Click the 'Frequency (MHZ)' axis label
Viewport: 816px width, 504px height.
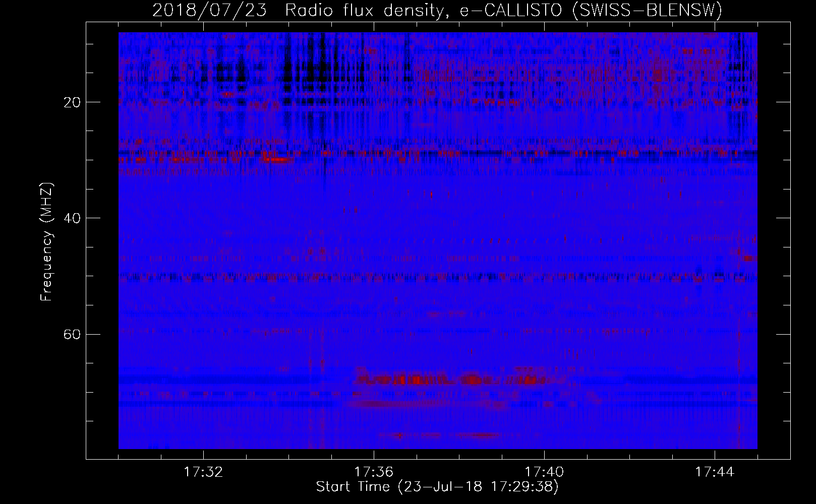46,242
